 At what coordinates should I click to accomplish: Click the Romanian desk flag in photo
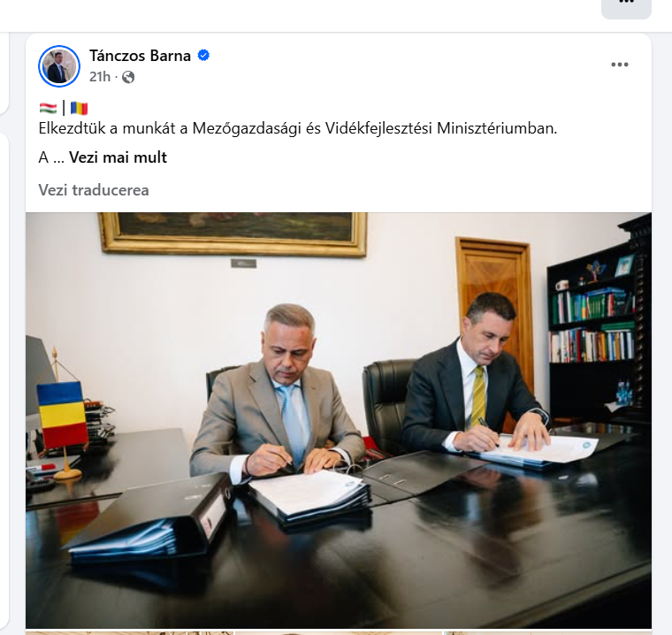pyautogui.click(x=63, y=415)
